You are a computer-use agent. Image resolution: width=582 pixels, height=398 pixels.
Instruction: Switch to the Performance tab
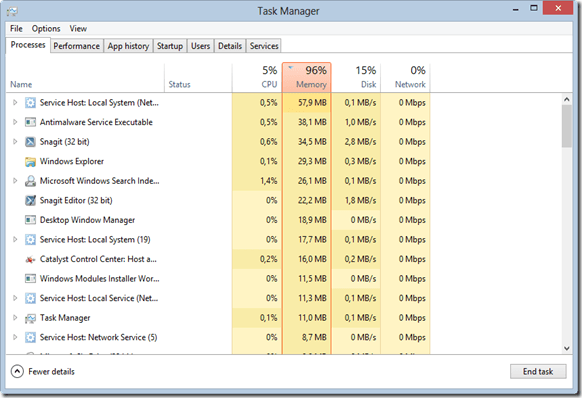click(x=76, y=46)
